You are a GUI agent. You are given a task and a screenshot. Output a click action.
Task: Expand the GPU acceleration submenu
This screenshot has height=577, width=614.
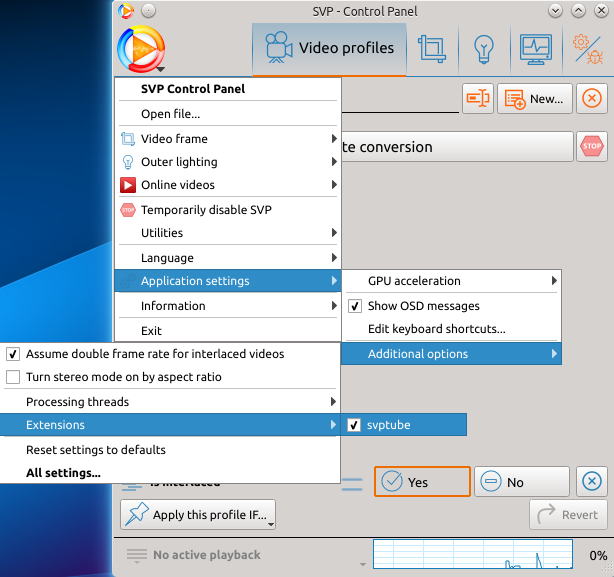452,282
